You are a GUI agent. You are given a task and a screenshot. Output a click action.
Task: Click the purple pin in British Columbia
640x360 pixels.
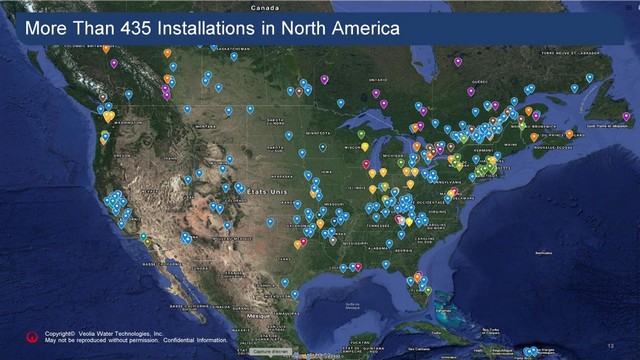coord(114,64)
